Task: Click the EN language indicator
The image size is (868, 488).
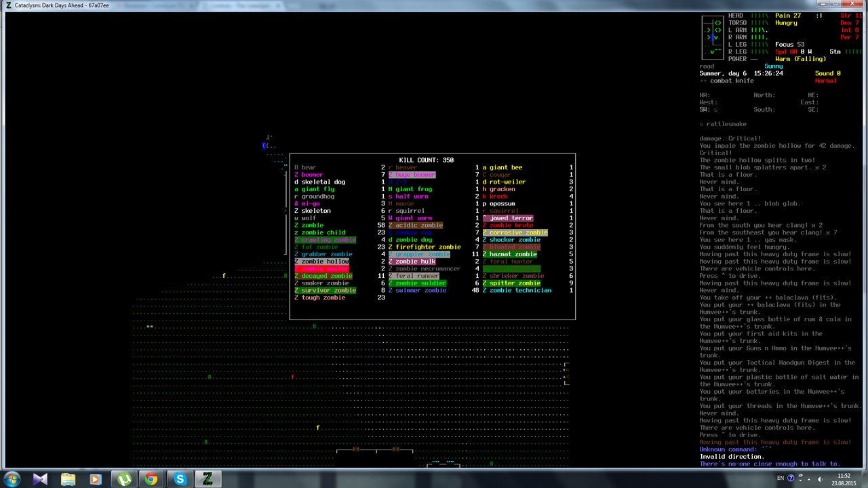Action: click(781, 479)
